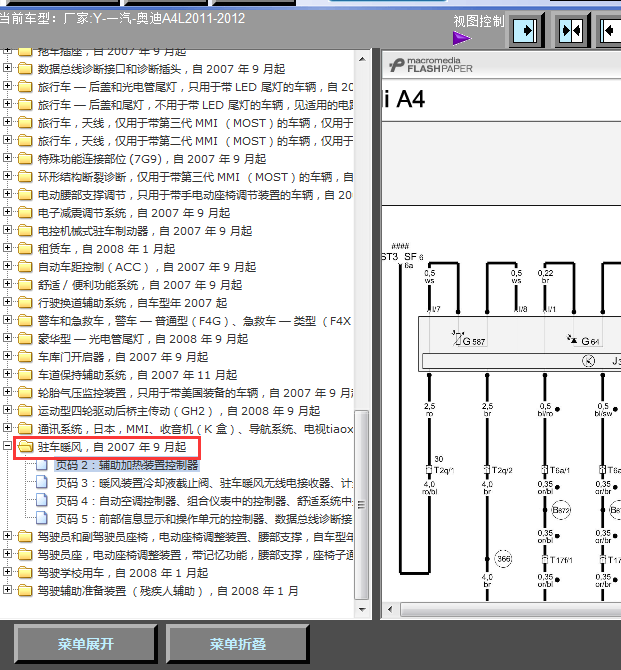Click the diagram horizontal scroll left arrow
The image size is (621, 670).
(390, 609)
